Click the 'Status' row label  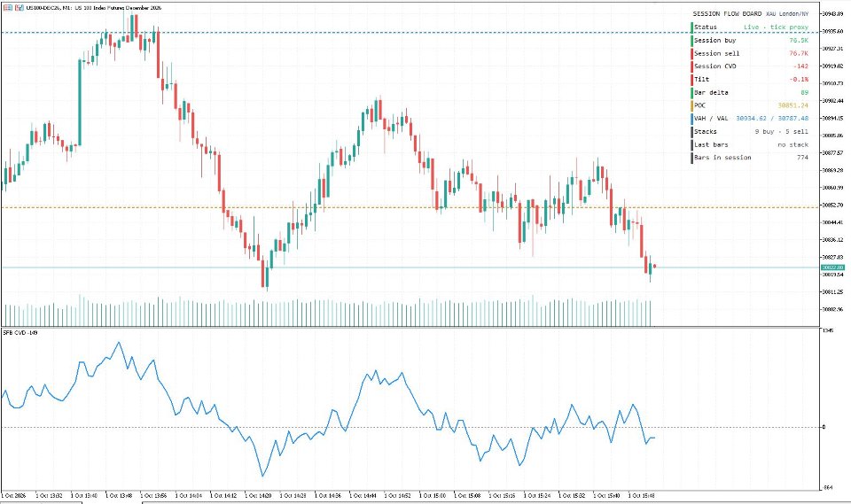pos(706,27)
